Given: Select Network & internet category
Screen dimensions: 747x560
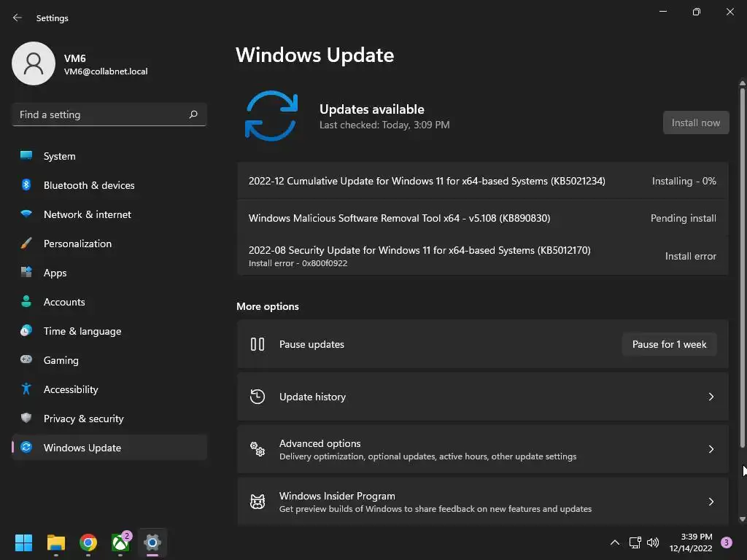Looking at the screenshot, I should click(109, 214).
